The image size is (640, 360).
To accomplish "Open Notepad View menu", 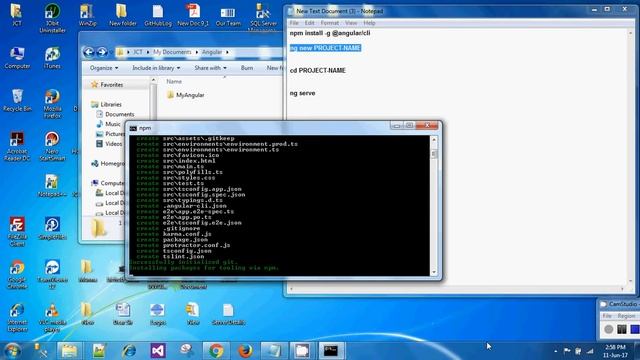I will pos(351,23).
